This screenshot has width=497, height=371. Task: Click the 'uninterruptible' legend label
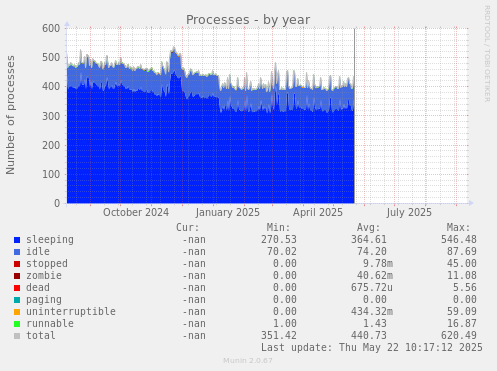coord(71,312)
